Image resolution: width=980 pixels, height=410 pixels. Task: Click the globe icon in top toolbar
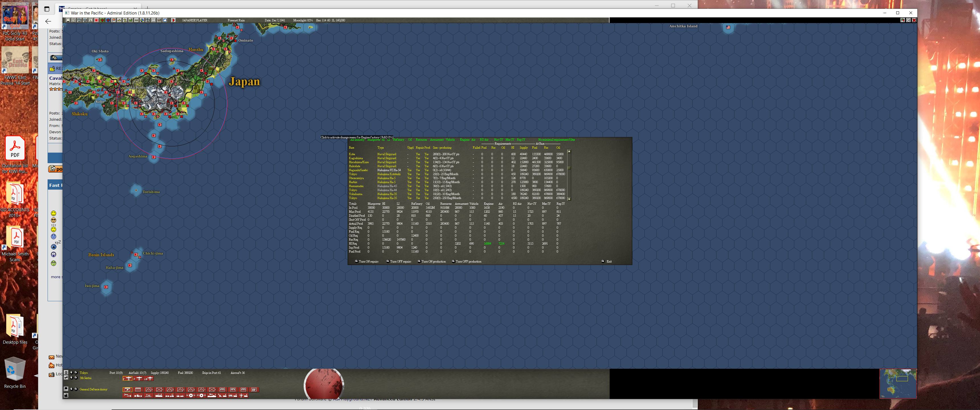pyautogui.click(x=142, y=20)
